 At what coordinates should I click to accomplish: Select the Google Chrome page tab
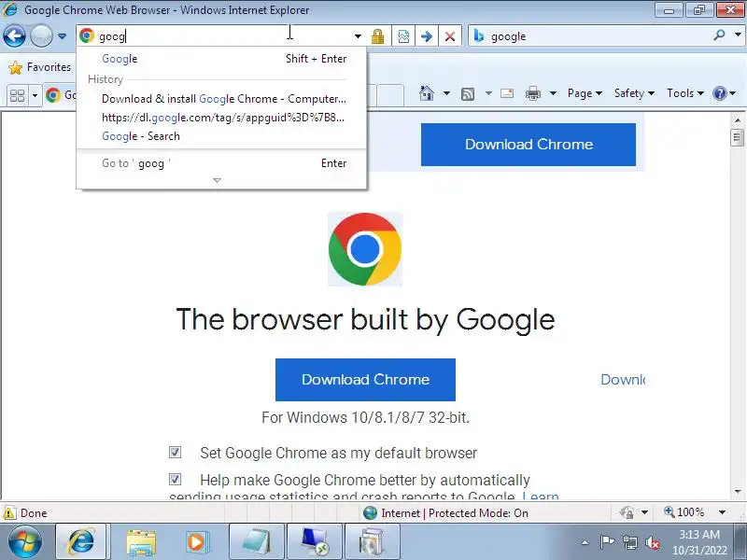[60, 95]
